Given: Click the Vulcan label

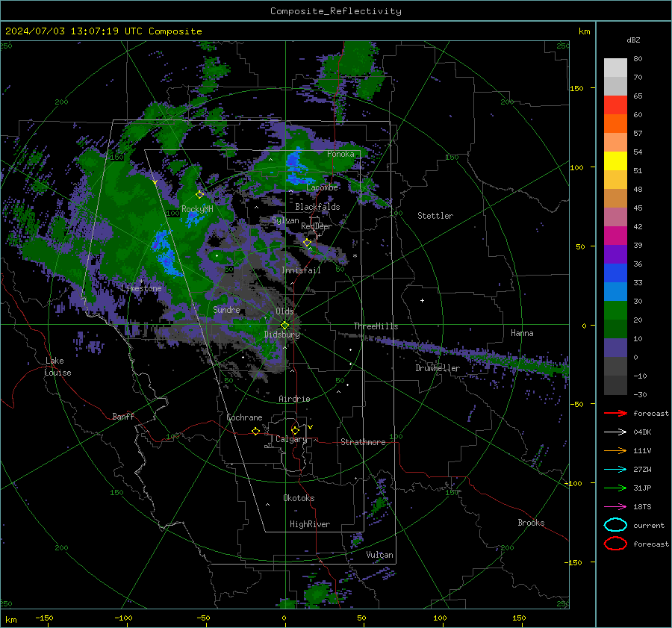Looking at the screenshot, I should point(379,555).
